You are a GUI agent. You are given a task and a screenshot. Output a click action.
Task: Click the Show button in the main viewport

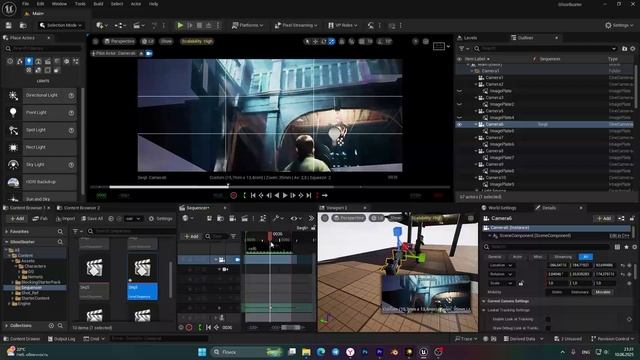166,41
